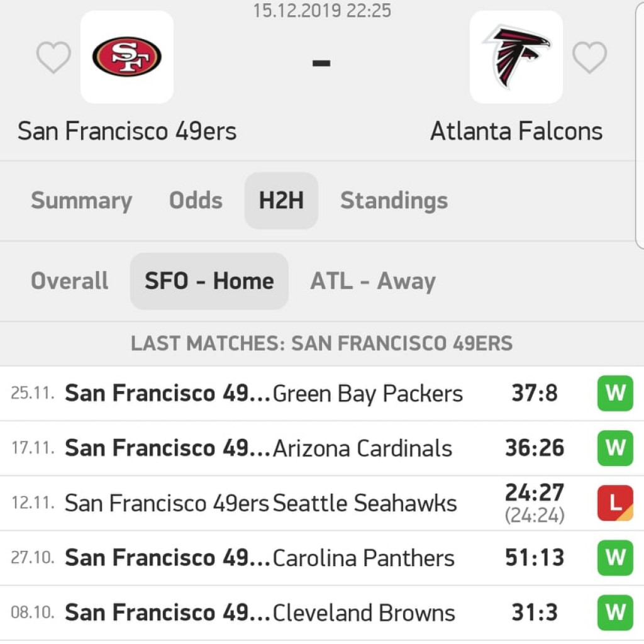This screenshot has width=644, height=644.
Task: Select the SFO - Home filter
Action: tap(209, 281)
